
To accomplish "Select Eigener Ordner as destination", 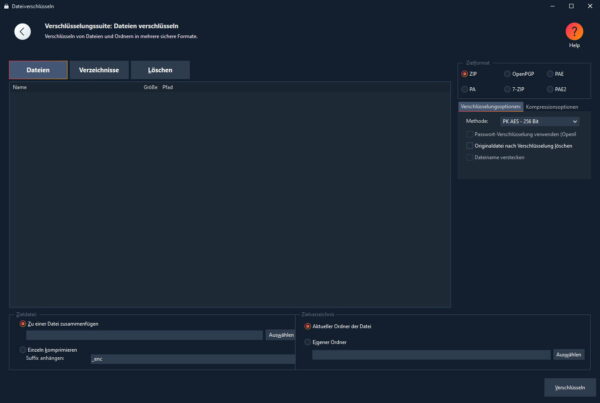I will pyautogui.click(x=307, y=342).
